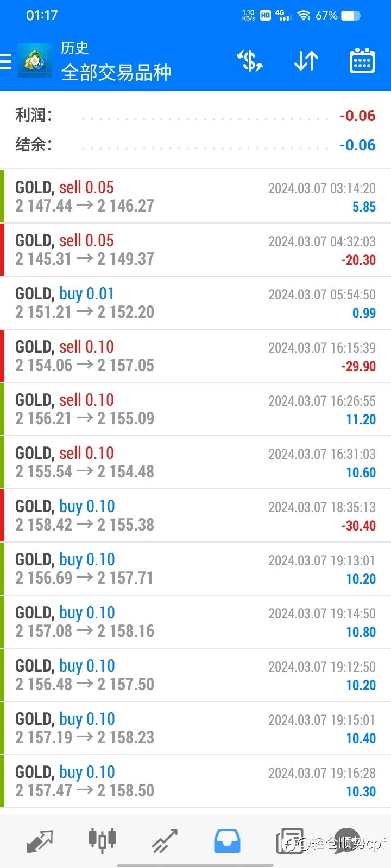
Task: Open GOLD sell trade with 11.20 profit
Action: (x=195, y=409)
